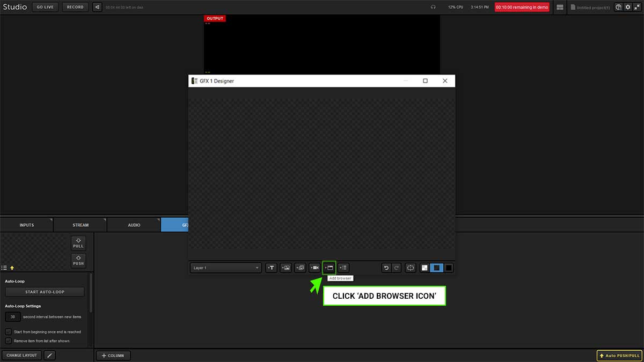Click the Add browser icon
The width and height of the screenshot is (644, 362).
pyautogui.click(x=329, y=268)
